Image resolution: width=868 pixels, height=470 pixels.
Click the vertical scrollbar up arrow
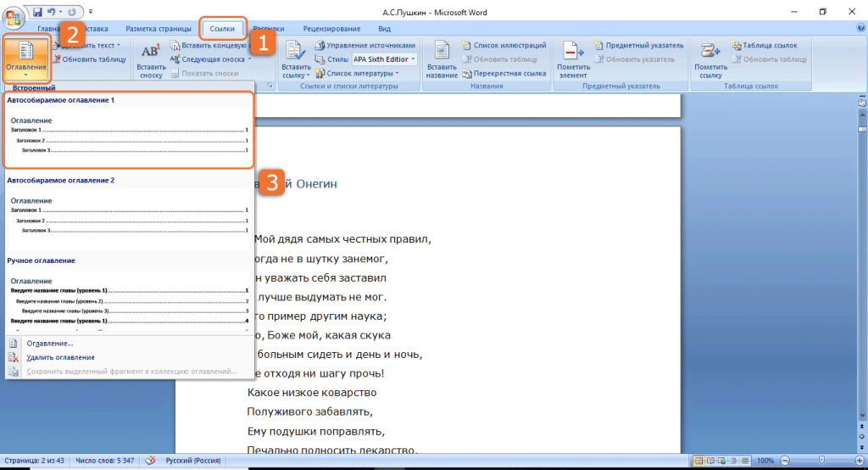point(862,115)
